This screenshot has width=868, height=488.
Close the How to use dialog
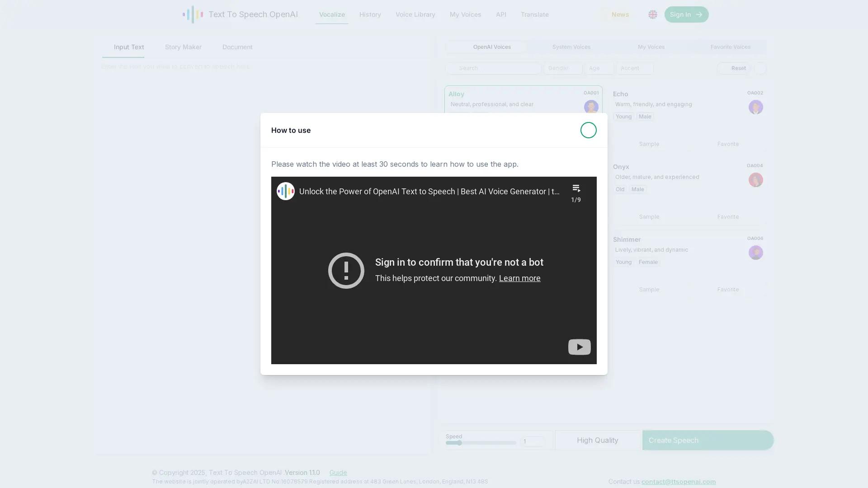(589, 130)
